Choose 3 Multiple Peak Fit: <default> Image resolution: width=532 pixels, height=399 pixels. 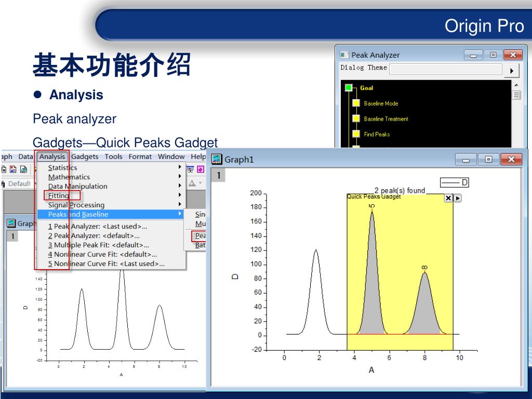[x=111, y=245]
